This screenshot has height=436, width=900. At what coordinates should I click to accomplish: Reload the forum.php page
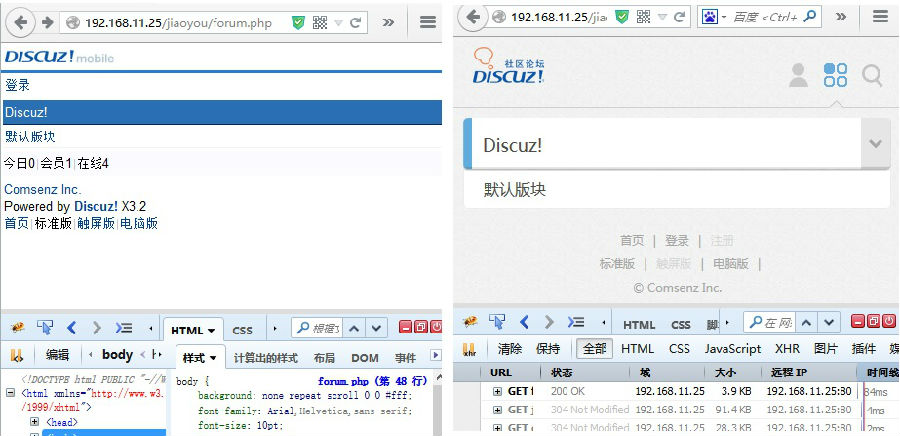(x=355, y=23)
